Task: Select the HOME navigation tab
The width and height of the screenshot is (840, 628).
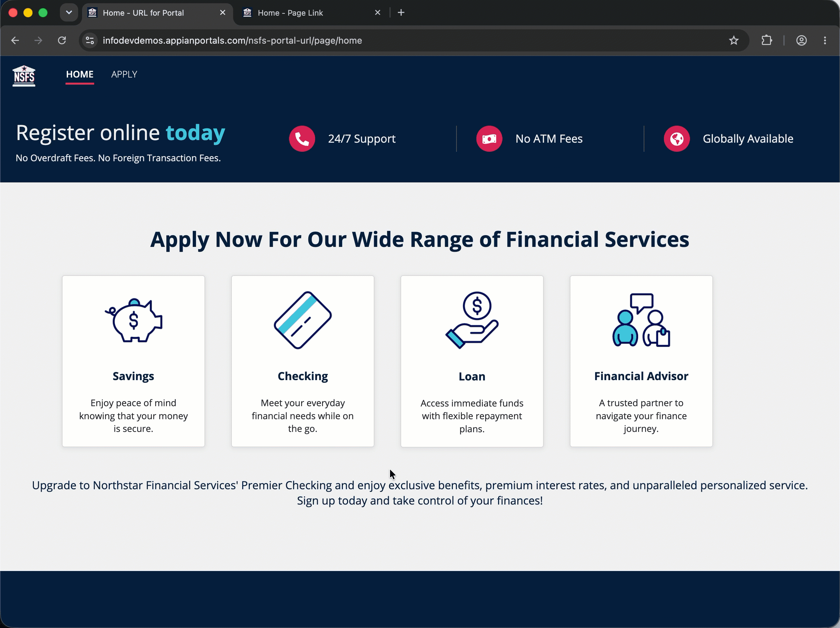Action: coord(80,75)
